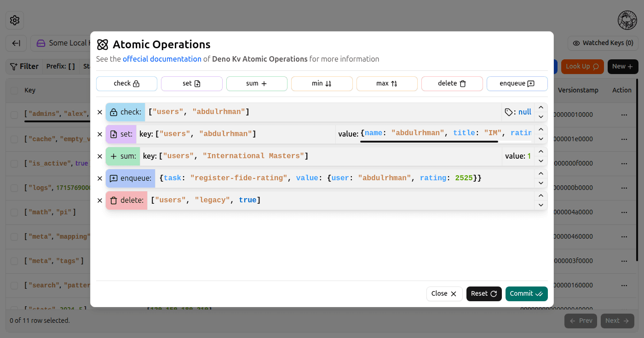This screenshot has width=644, height=338.
Task: Edit the check key users abdulrhman
Action: (323, 112)
